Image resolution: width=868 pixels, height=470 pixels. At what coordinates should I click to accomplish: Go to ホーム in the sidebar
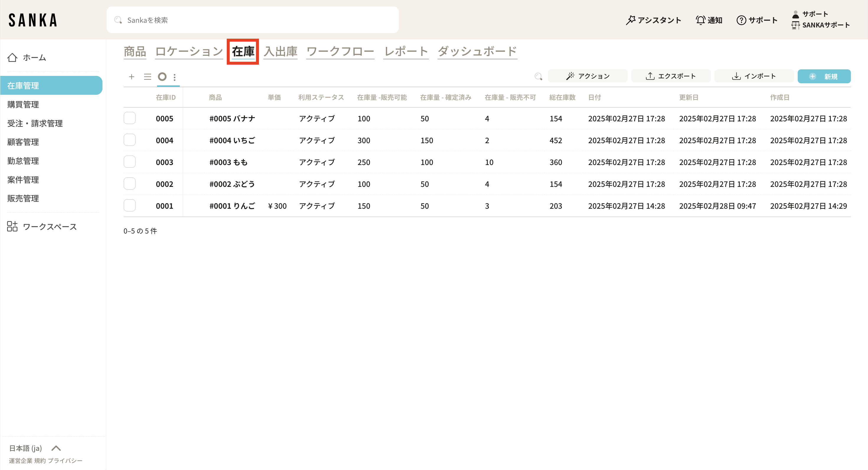[x=34, y=58]
